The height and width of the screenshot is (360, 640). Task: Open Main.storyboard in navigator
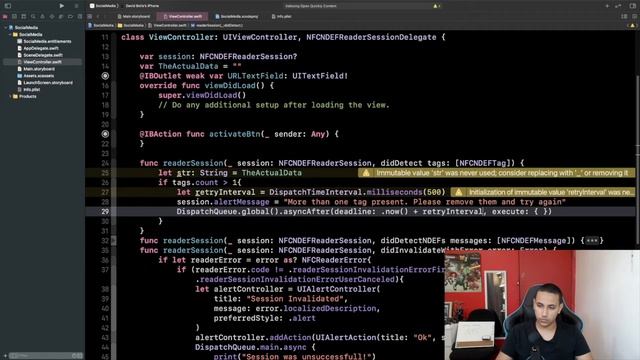coord(36,69)
